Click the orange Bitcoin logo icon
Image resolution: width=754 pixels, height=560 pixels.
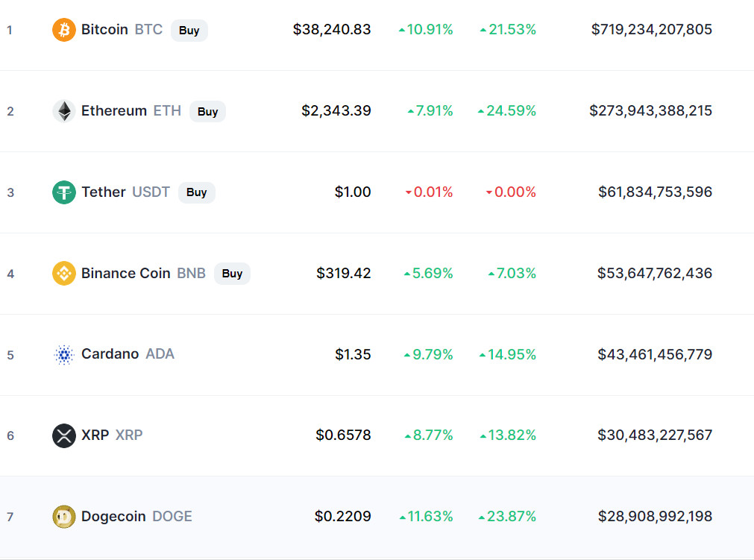point(64,30)
